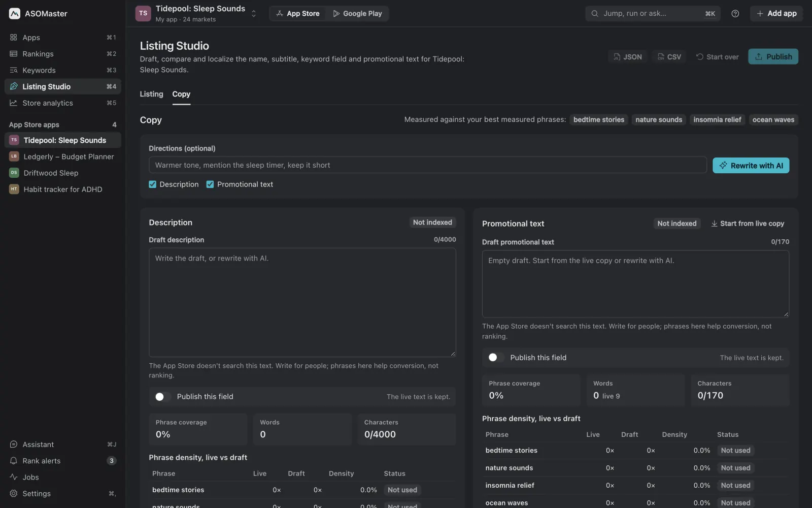This screenshot has width=812, height=508.
Task: Toggle Publish this field for Promotional text
Action: coord(495,358)
